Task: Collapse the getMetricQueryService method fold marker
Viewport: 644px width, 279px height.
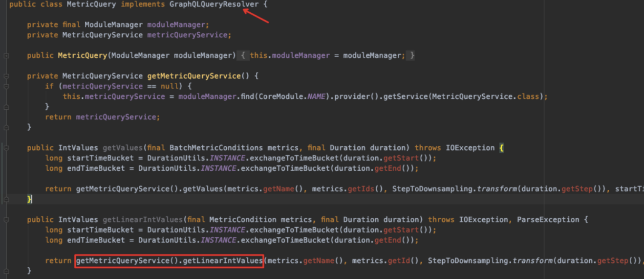Action: point(6,76)
